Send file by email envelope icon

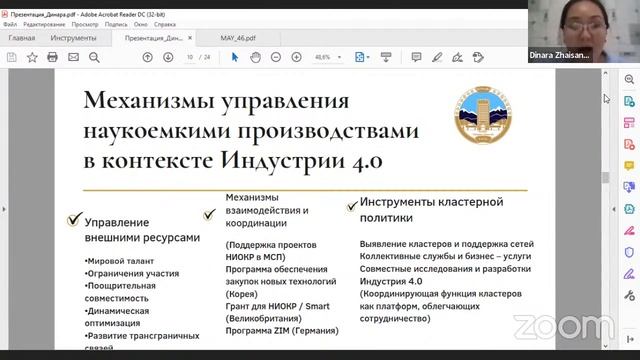pyautogui.click(x=73, y=57)
